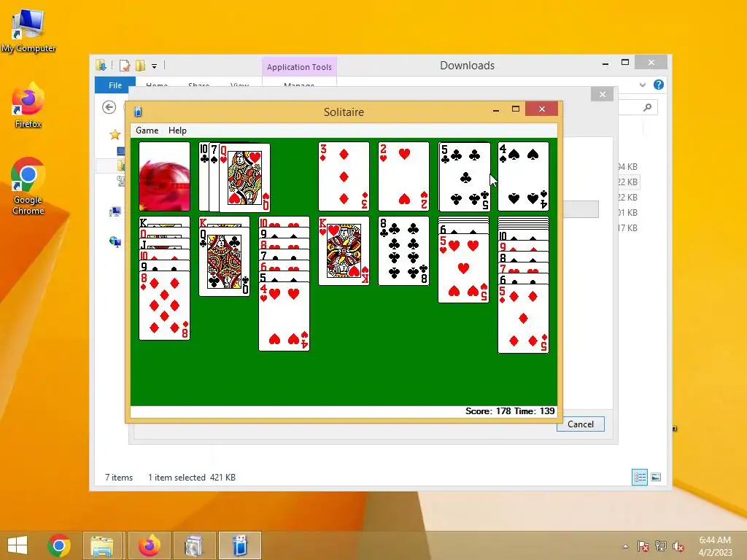The height and width of the screenshot is (560, 747).
Task: Click the properties icon in quick access toolbar
Action: coord(125,65)
